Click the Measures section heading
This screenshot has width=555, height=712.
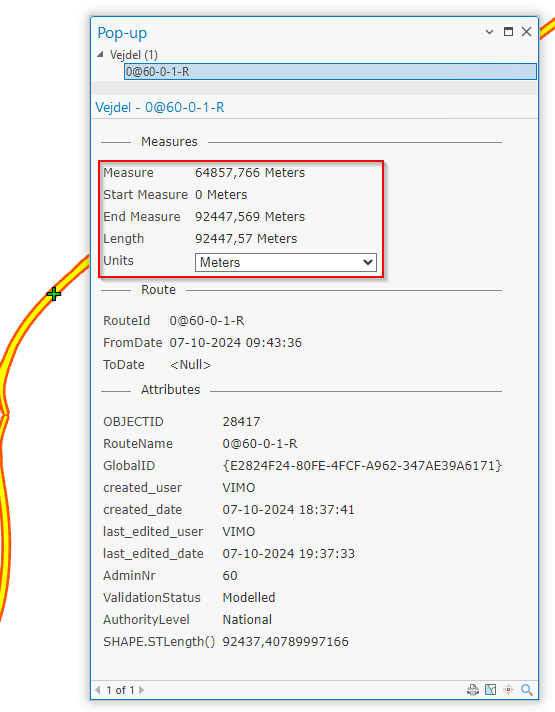coord(169,142)
